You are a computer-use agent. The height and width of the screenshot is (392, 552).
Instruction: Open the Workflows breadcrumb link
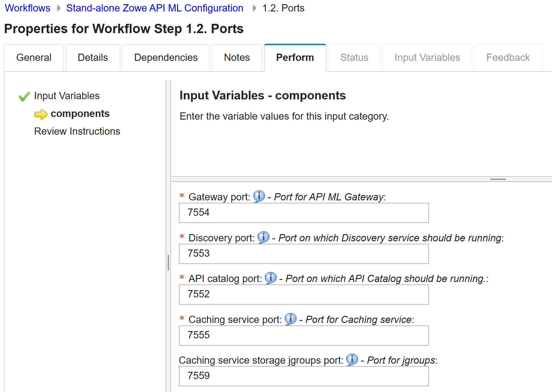27,8
